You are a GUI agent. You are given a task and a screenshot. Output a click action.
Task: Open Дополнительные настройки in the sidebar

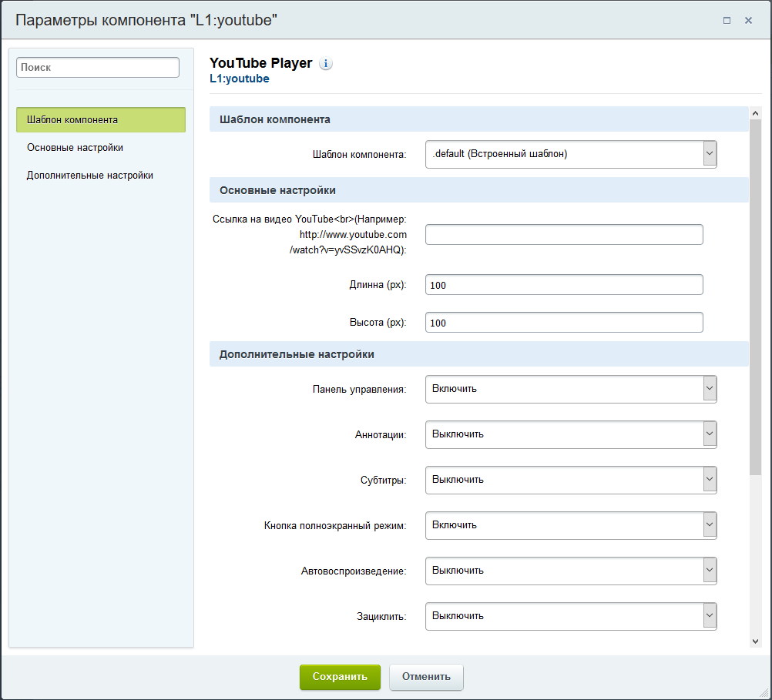click(x=89, y=176)
